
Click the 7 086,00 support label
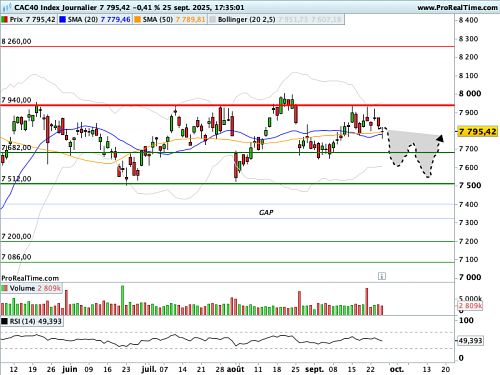[16, 257]
